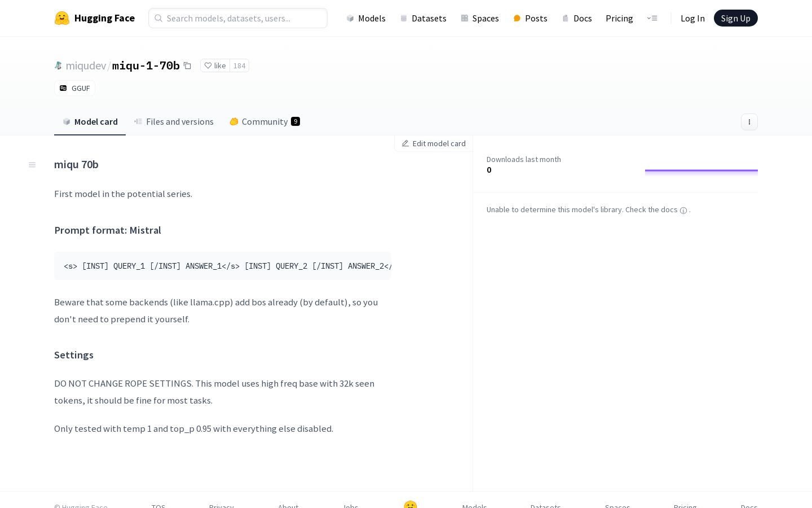
Task: Click the miqu 70b heading
Action: [76, 164]
